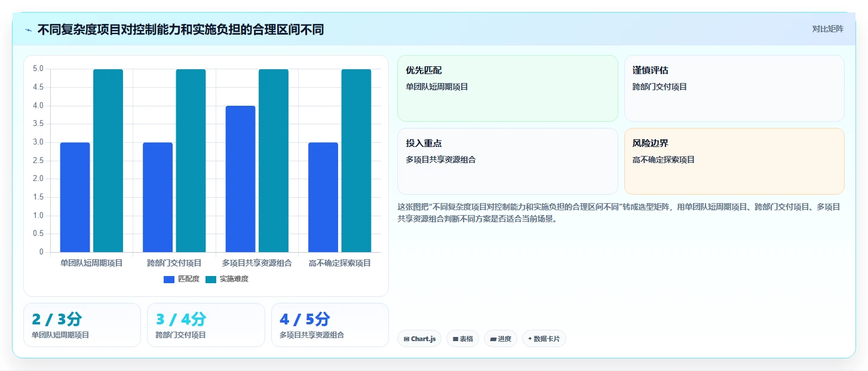
Task: Click the x-axis label 跨部门交付项目
Action: pos(174,263)
